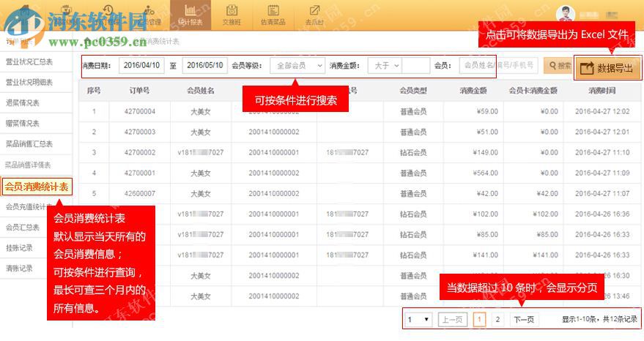The width and height of the screenshot is (644, 341).
Task: Open the 去后台 external link icon
Action: [314, 15]
